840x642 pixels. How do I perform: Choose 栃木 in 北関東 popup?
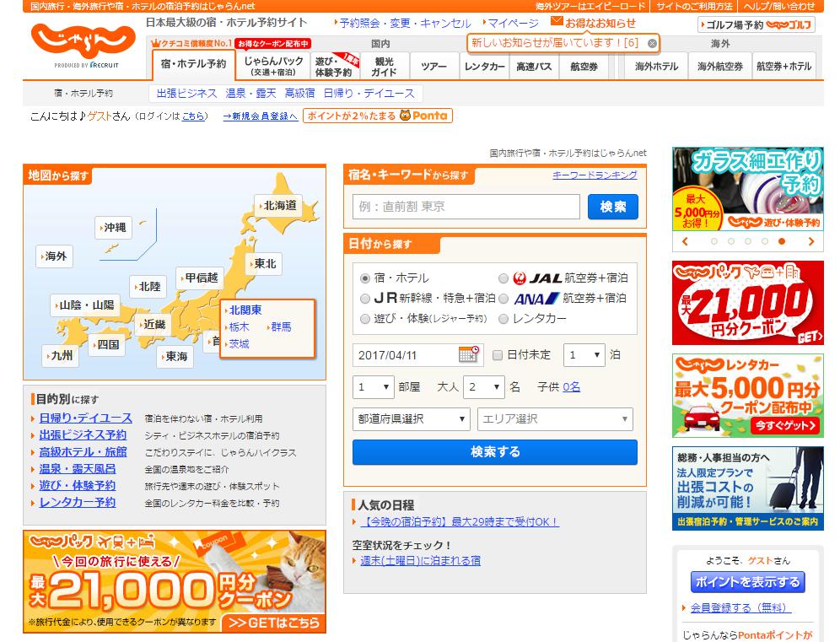(x=239, y=326)
